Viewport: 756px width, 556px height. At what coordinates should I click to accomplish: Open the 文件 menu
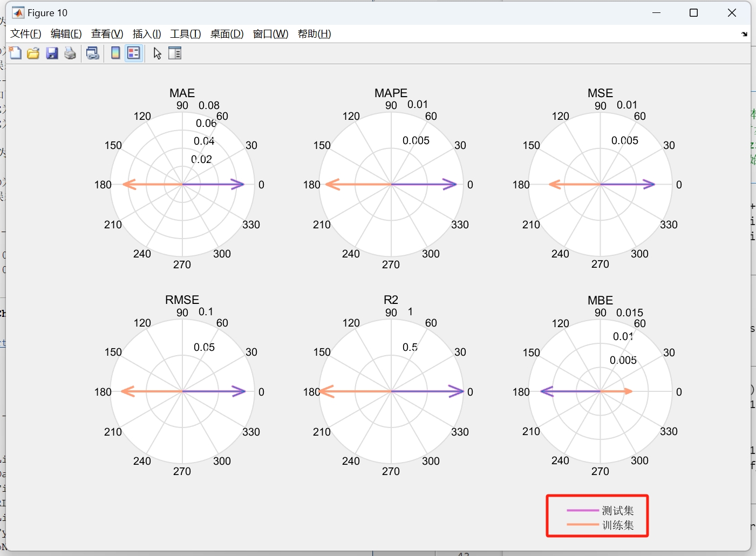click(25, 33)
